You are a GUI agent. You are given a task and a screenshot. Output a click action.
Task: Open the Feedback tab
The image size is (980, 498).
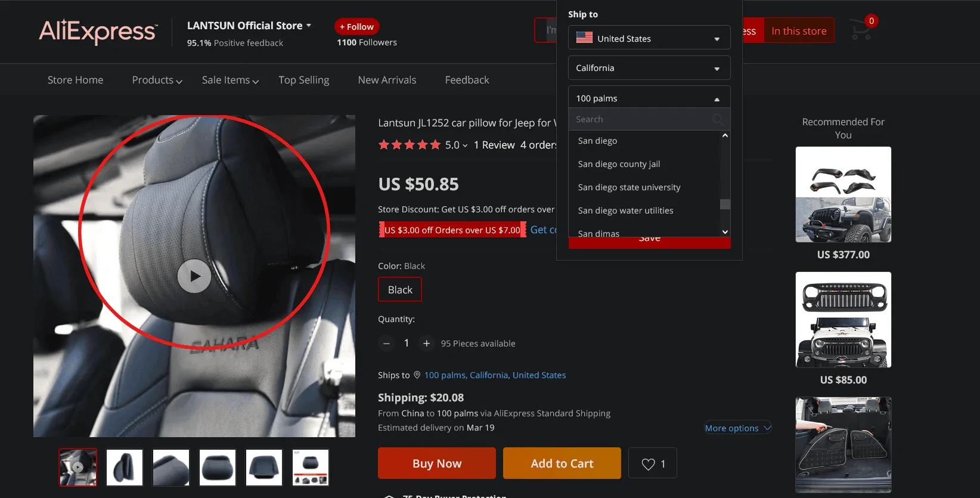point(467,80)
